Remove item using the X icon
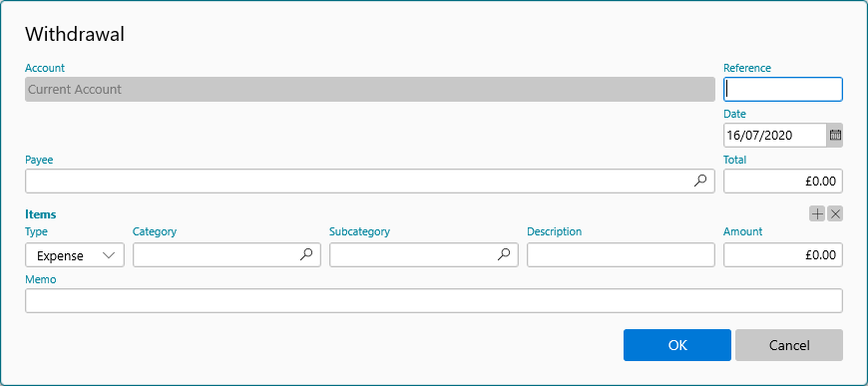This screenshot has height=386, width=868. (x=835, y=213)
